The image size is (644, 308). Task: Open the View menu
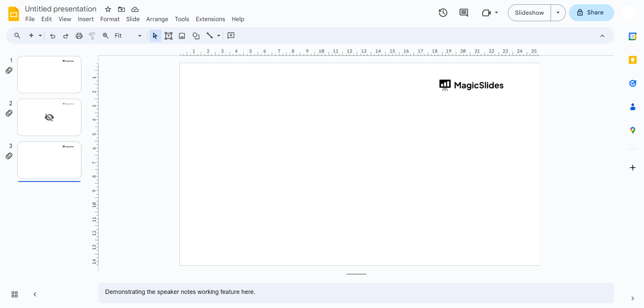point(65,19)
